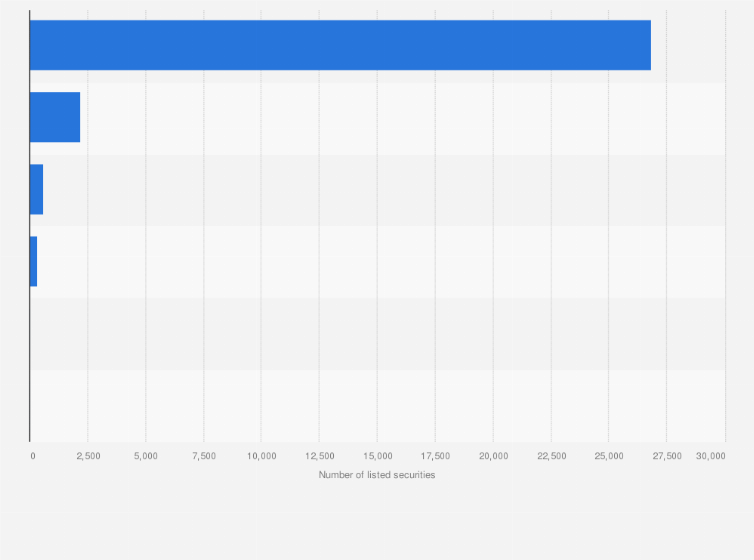Click the 30,000 axis tick label

[710, 456]
